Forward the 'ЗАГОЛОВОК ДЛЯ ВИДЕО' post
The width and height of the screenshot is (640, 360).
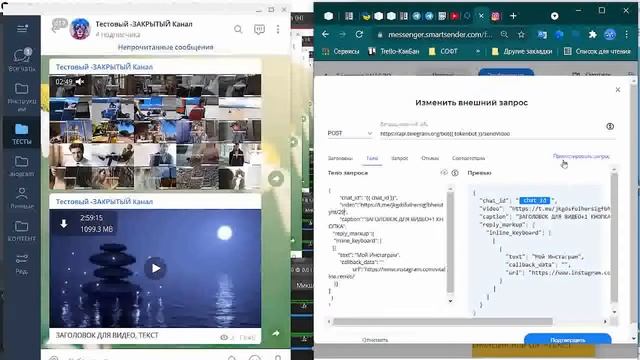coord(276,333)
